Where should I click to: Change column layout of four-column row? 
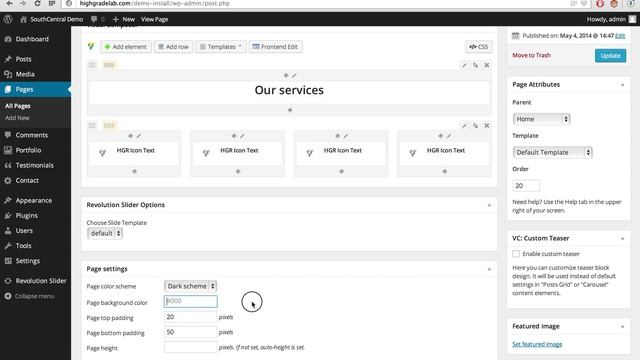point(109,125)
